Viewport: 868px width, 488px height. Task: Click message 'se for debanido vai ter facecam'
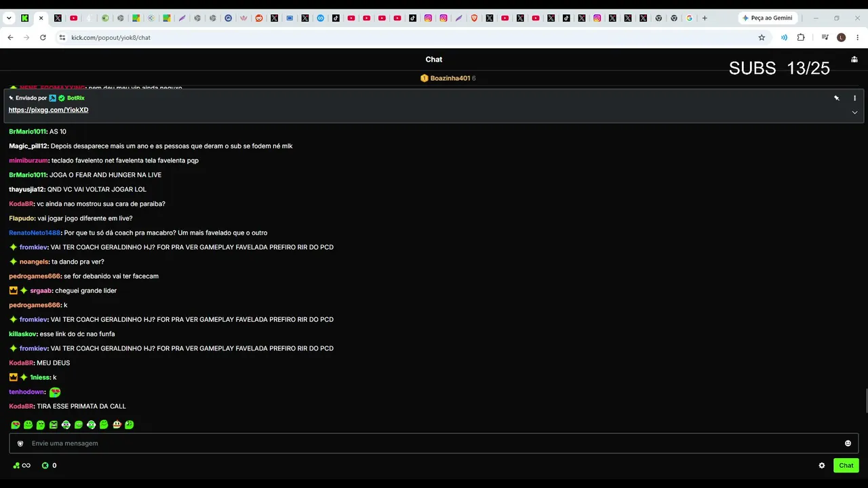coord(111,276)
